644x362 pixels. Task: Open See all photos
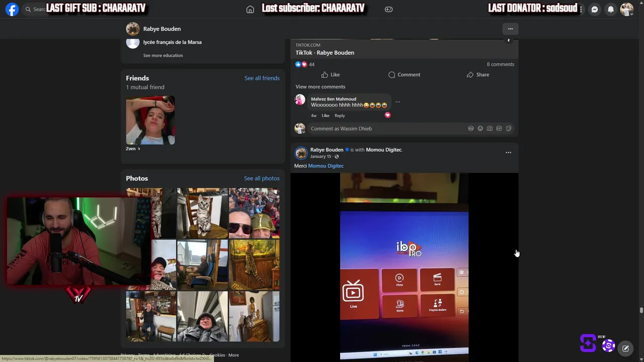(x=262, y=178)
